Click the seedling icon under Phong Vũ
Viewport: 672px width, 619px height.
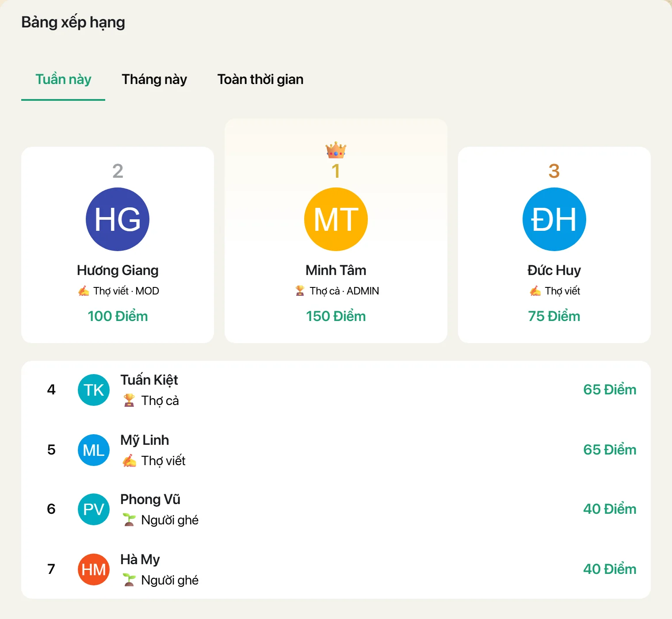129,520
